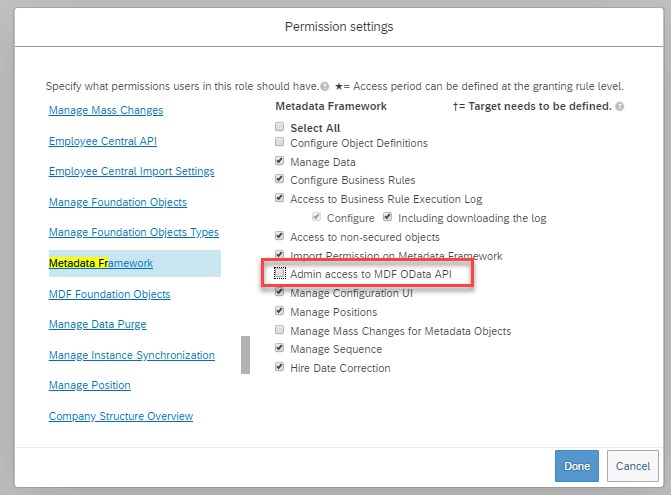Image resolution: width=671 pixels, height=495 pixels.
Task: Click the category list scrollbar thumb
Action: pyautogui.click(x=246, y=355)
